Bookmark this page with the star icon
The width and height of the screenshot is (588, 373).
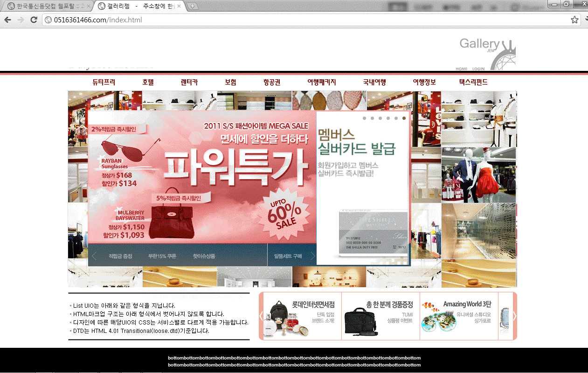[574, 20]
